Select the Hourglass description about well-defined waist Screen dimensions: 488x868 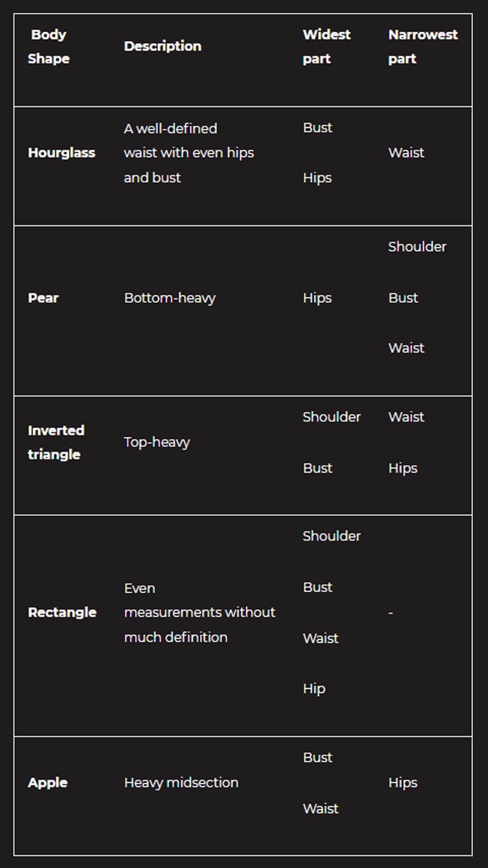pos(188,153)
